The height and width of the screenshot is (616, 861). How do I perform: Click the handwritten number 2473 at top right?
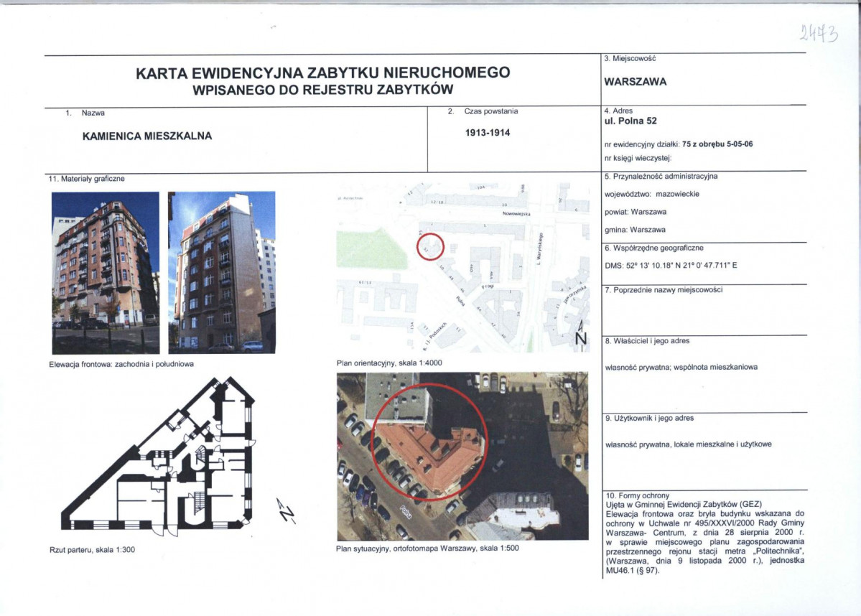click(x=817, y=32)
